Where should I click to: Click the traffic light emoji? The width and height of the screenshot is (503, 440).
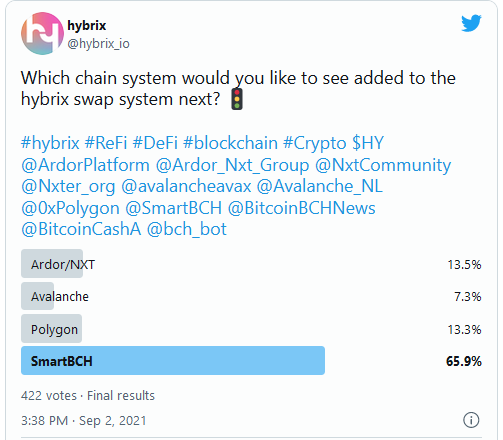pyautogui.click(x=237, y=99)
